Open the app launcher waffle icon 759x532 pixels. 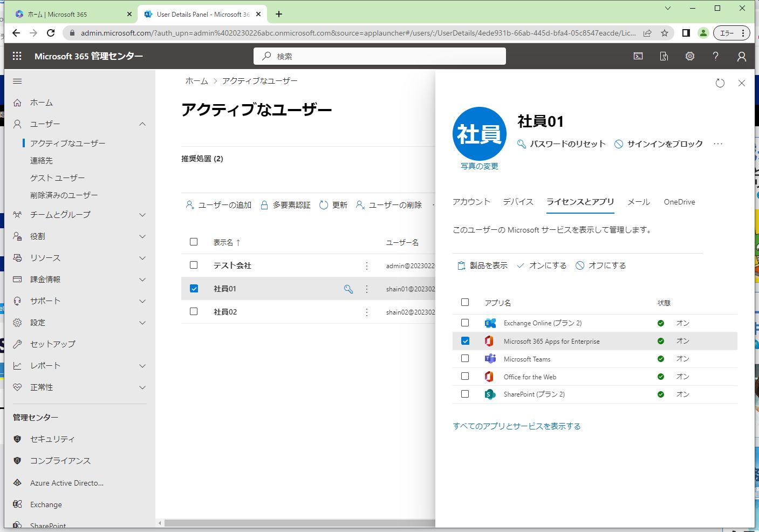(17, 56)
